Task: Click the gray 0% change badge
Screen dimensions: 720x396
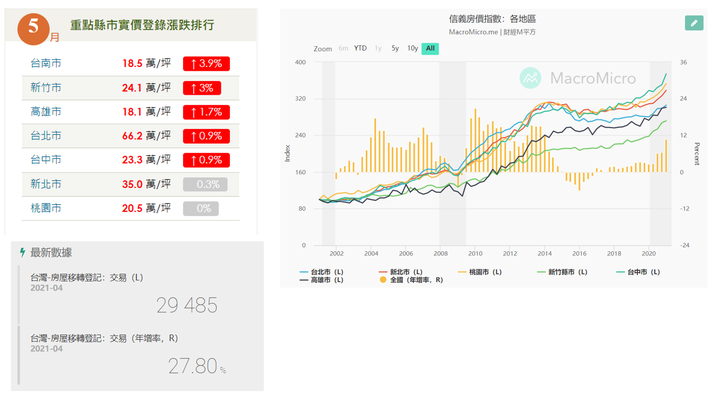Action: coord(201,209)
